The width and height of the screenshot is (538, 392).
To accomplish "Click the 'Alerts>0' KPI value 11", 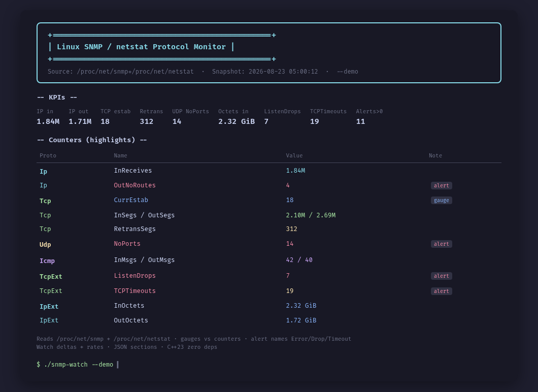I will 360,121.
